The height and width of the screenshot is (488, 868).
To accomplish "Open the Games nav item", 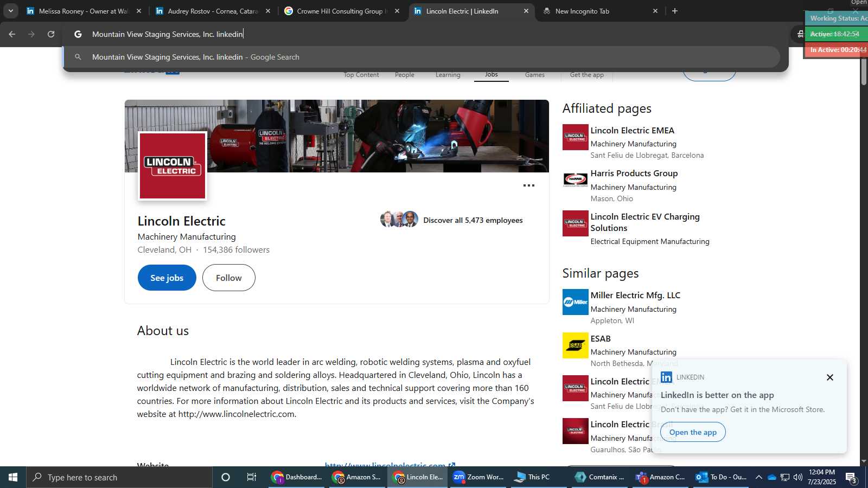I will point(535,75).
